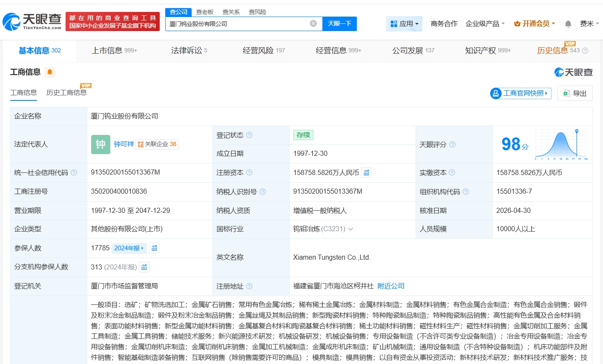
Task: Export data with 导出 button
Action: pyautogui.click(x=575, y=93)
